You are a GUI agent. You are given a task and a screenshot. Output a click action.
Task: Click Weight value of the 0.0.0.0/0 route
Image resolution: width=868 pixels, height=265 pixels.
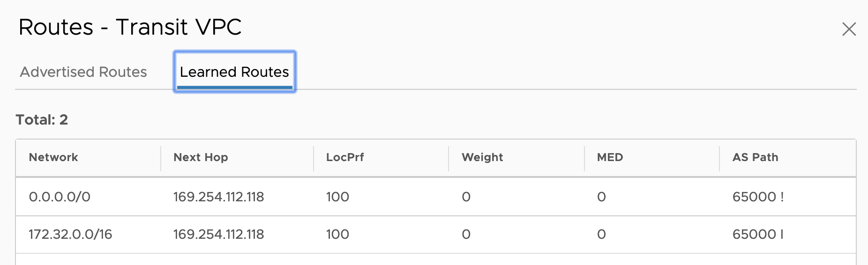(x=466, y=197)
